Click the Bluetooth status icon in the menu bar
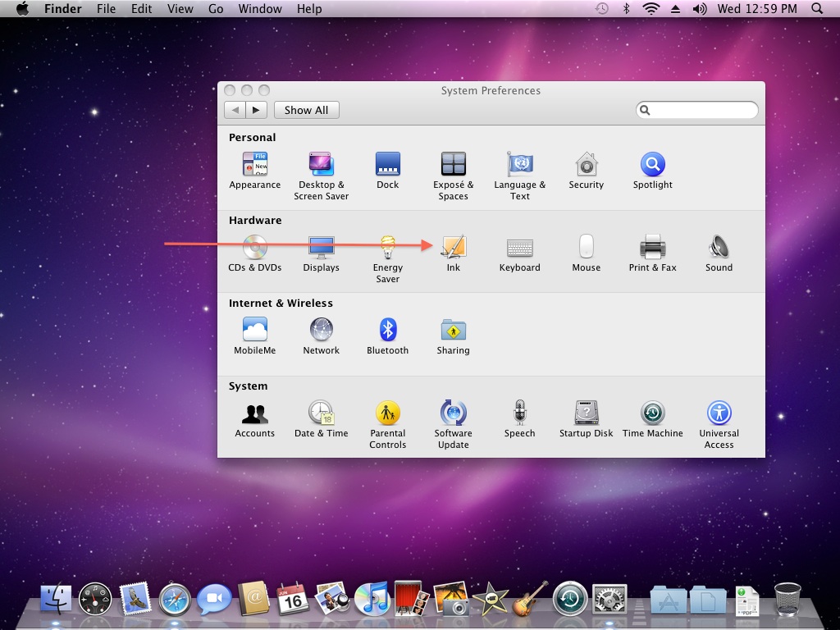 (626, 8)
